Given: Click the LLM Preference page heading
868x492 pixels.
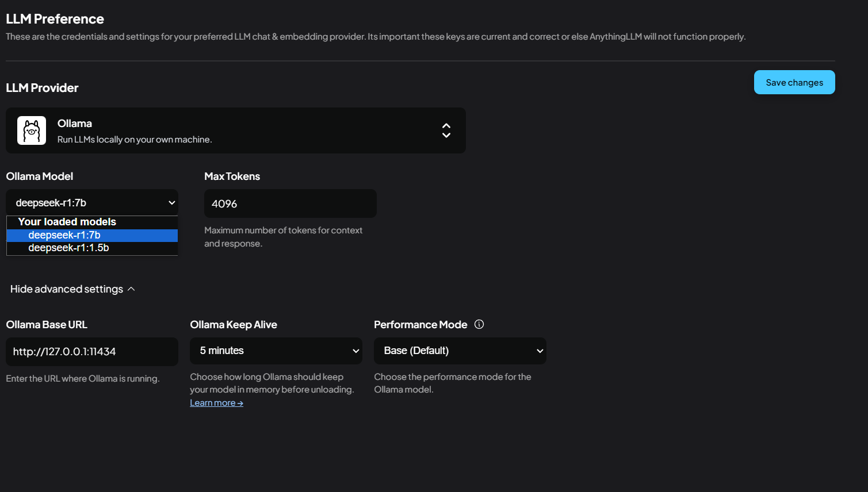Looking at the screenshot, I should coord(55,19).
